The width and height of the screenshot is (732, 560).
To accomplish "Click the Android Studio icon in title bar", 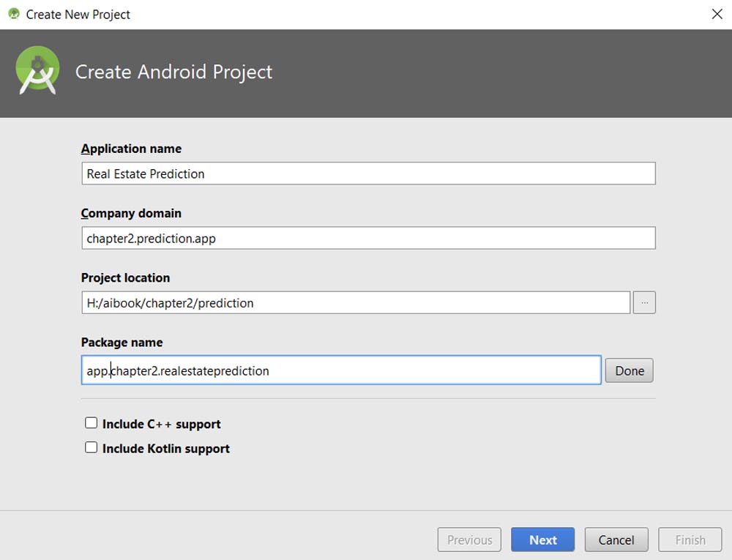I will click(14, 14).
